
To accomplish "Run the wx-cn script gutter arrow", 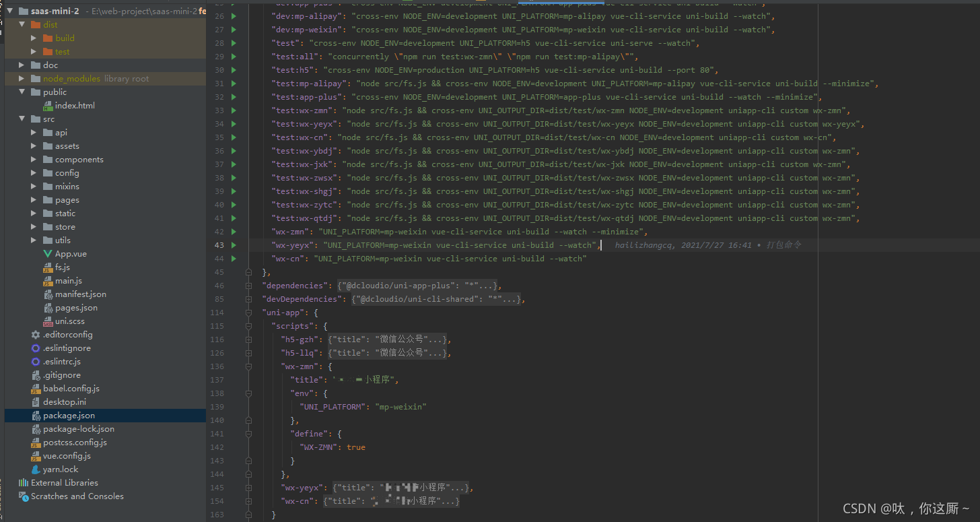I will pyautogui.click(x=234, y=259).
